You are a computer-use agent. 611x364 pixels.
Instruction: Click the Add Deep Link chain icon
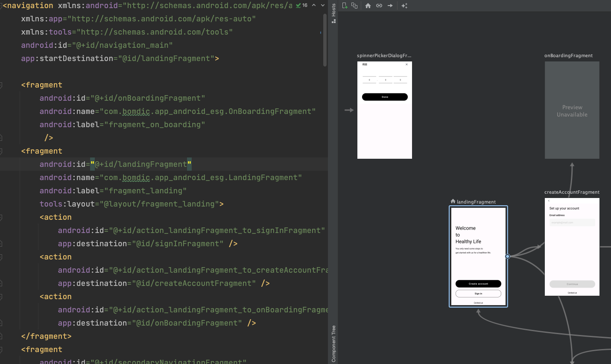[x=379, y=6]
